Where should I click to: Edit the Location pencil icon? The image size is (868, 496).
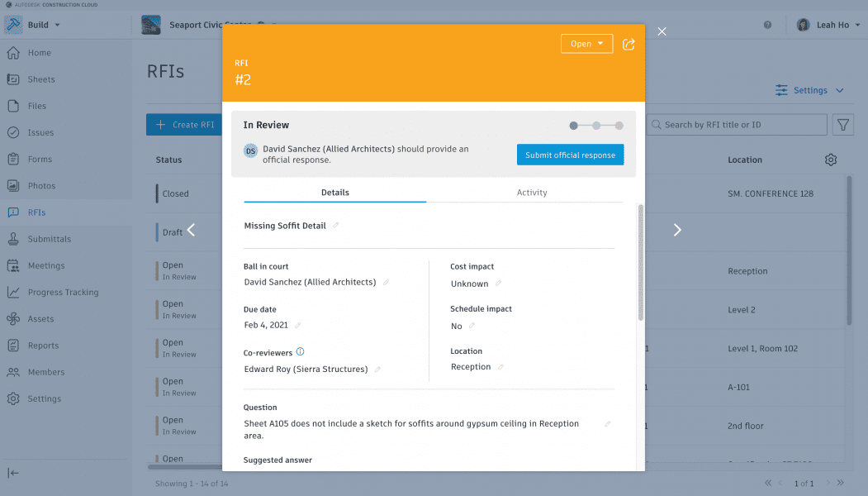point(500,366)
